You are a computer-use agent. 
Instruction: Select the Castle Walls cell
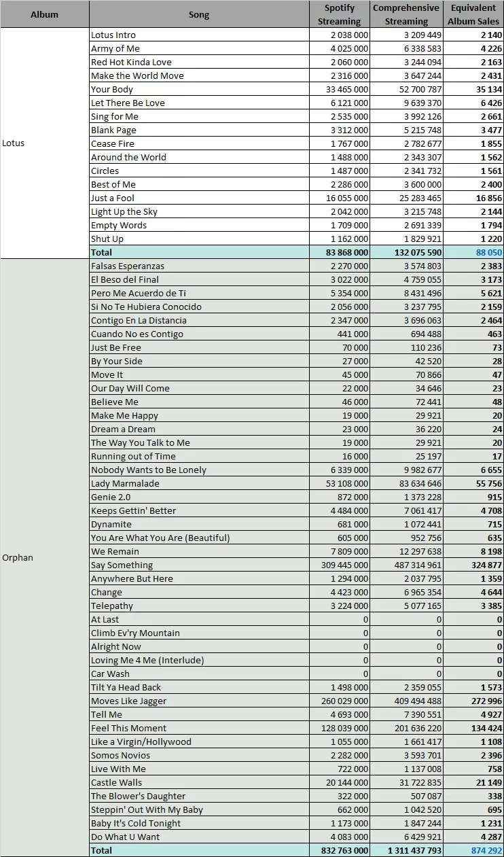tap(199, 782)
